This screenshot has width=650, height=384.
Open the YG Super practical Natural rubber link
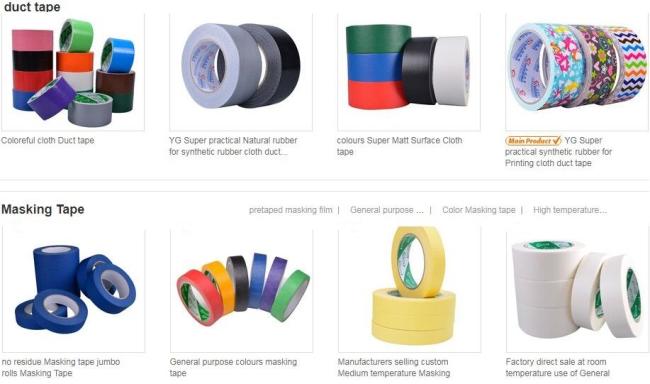point(233,146)
